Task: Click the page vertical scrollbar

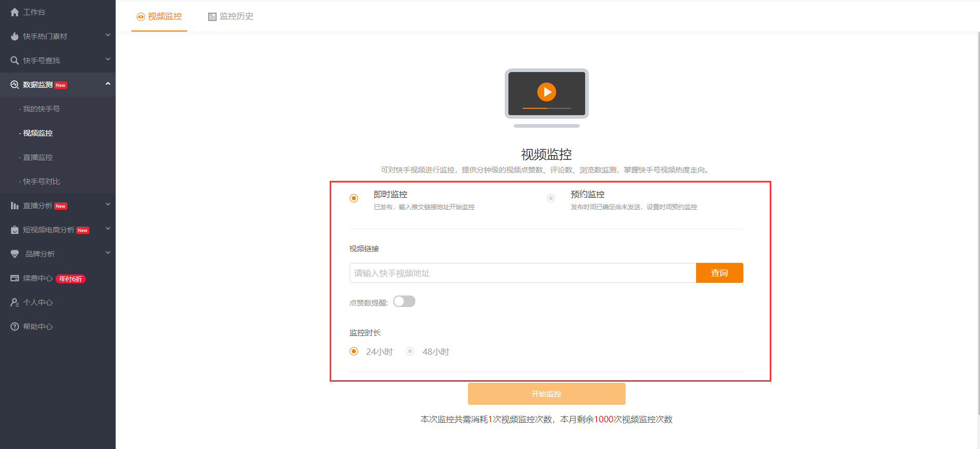Action: (x=978, y=224)
